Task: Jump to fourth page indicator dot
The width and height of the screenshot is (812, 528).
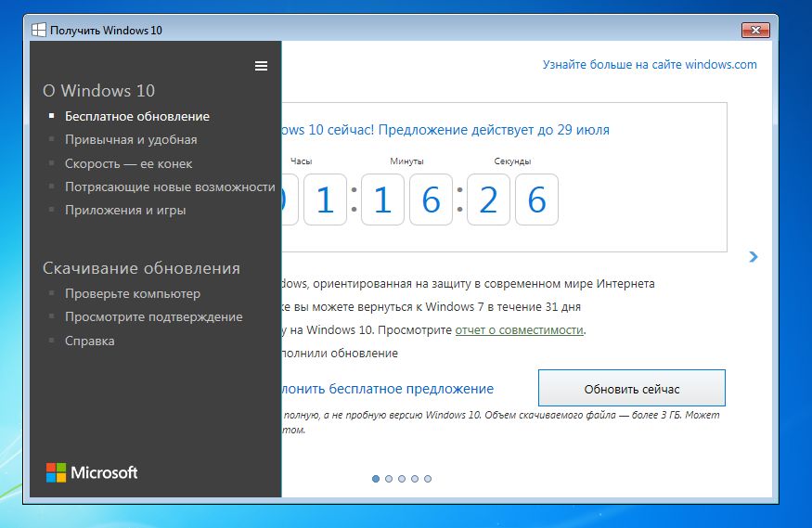Action: coord(415,479)
